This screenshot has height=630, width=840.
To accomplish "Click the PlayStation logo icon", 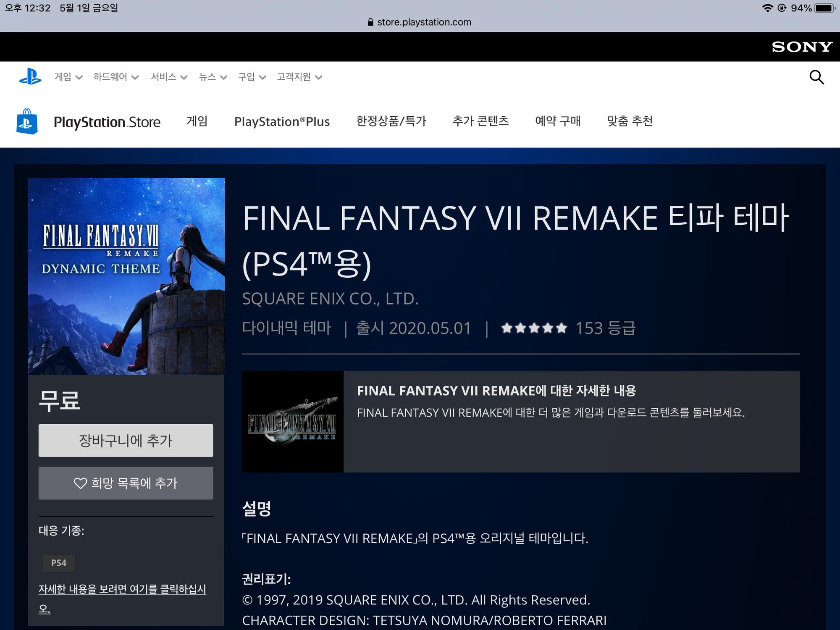I will tap(30, 77).
